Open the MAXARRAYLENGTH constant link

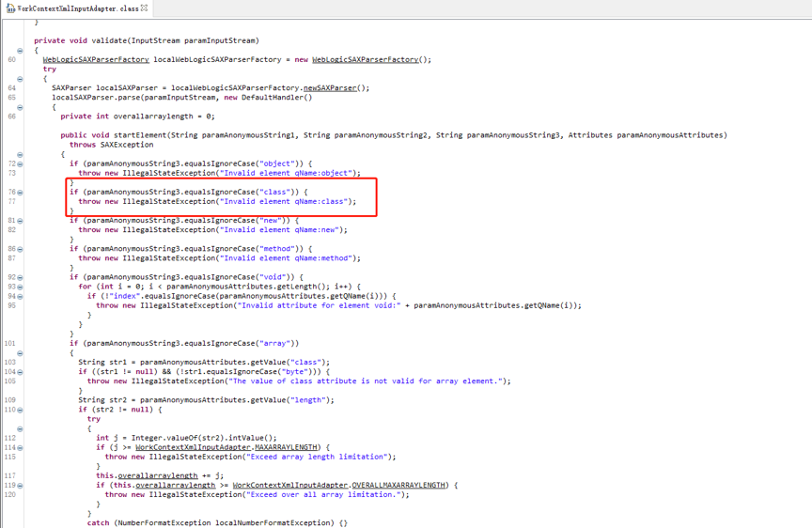[287, 447]
